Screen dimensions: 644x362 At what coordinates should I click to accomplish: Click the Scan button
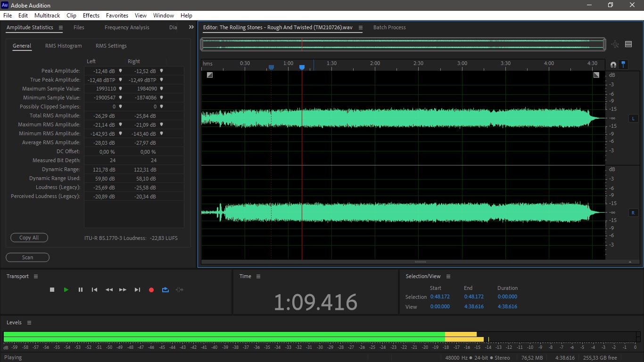tap(27, 257)
